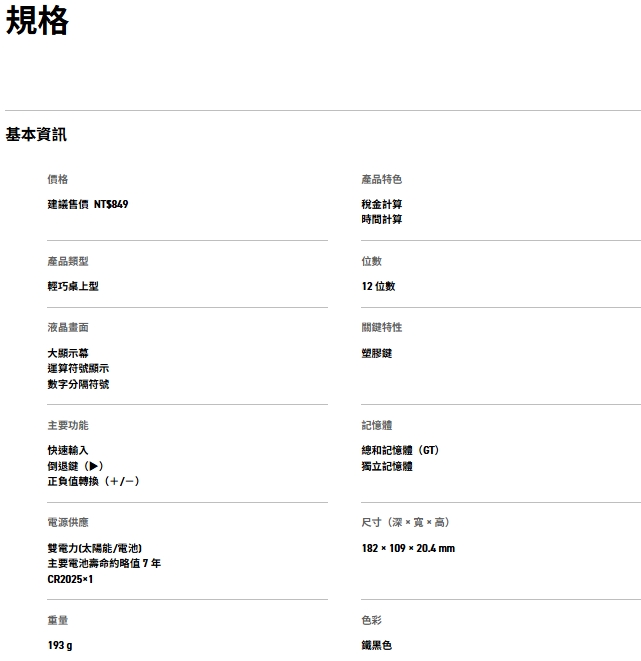Image resolution: width=641 pixels, height=661 pixels.
Task: Select the 時間計算 feature entry
Action: click(x=382, y=219)
